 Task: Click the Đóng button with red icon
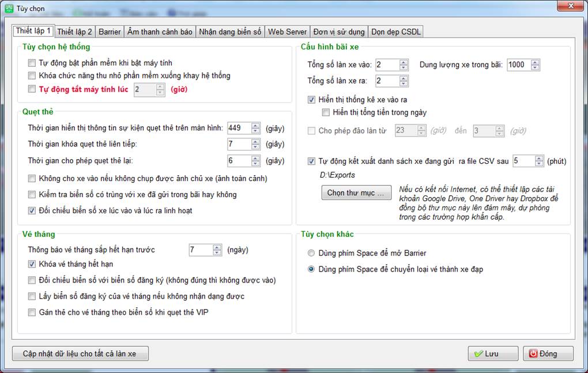(x=548, y=353)
